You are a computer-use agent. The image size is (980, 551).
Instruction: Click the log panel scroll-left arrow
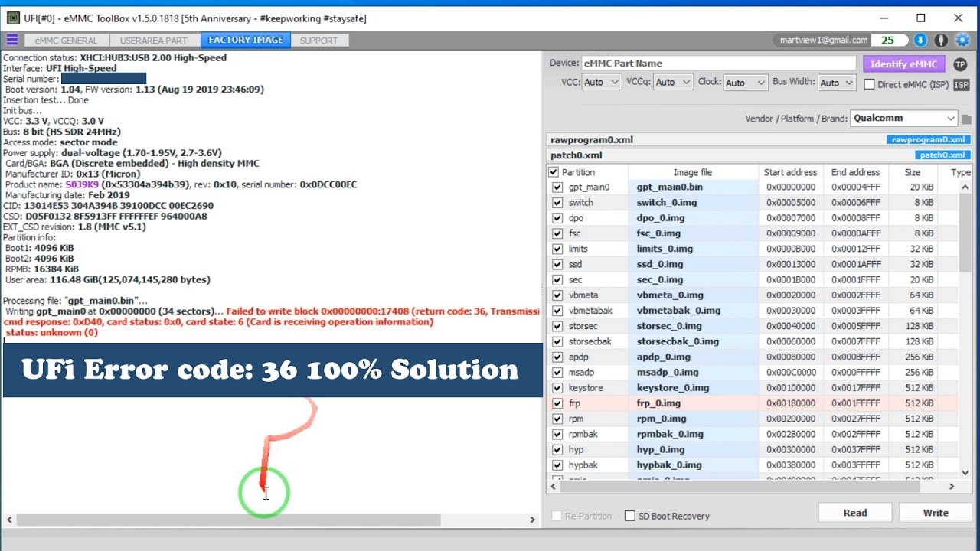[9, 520]
